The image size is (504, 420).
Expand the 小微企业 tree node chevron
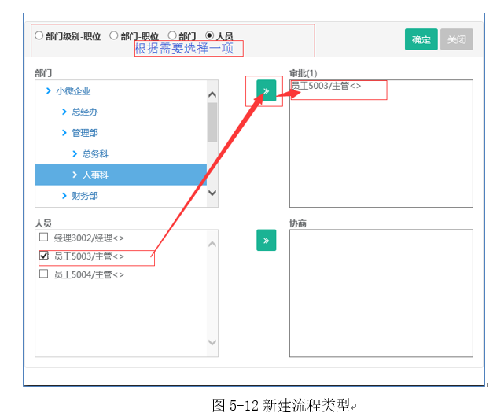point(48,91)
